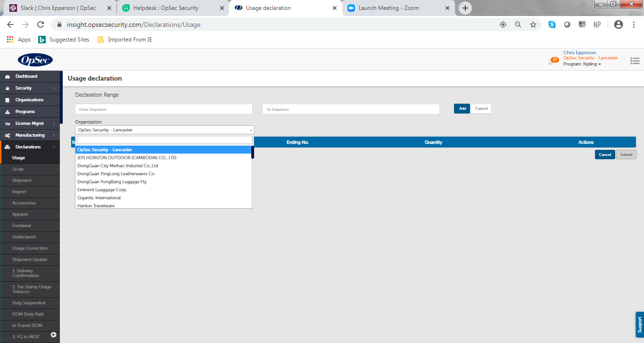This screenshot has width=644, height=343.
Task: Expand the Security submenu
Action: [54, 88]
